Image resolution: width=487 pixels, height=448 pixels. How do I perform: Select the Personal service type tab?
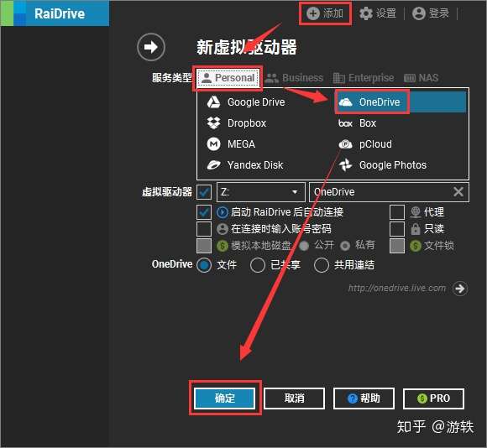pos(228,78)
